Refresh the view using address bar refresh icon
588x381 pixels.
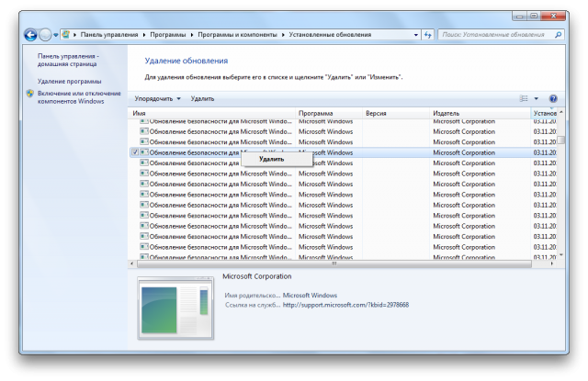coord(427,35)
